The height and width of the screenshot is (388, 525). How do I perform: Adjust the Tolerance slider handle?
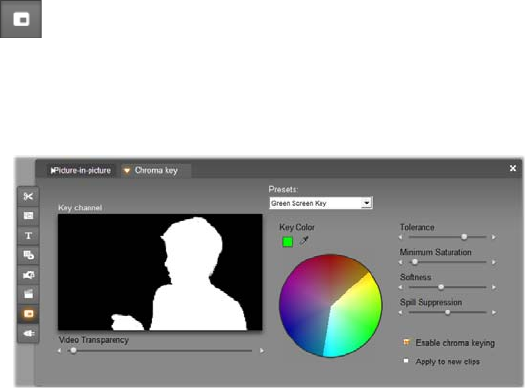point(464,237)
